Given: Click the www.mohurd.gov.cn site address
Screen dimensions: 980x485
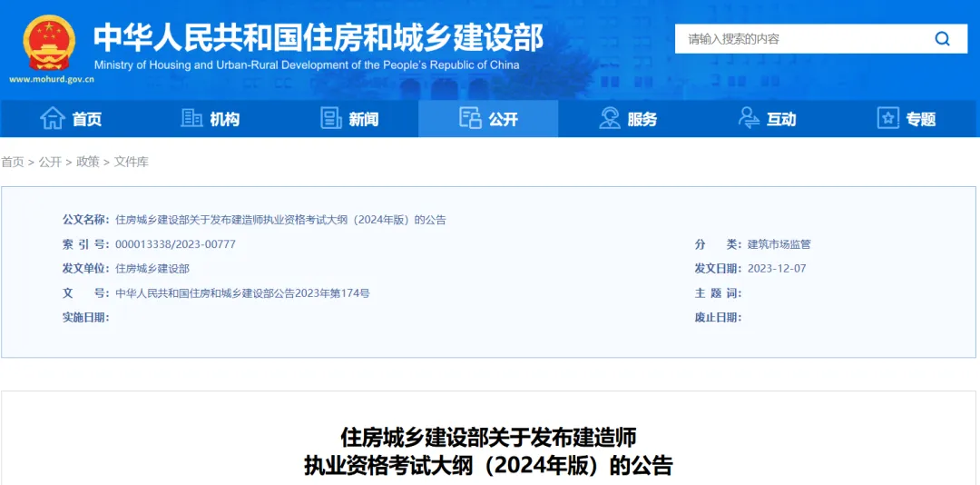Looking at the screenshot, I should [x=52, y=80].
